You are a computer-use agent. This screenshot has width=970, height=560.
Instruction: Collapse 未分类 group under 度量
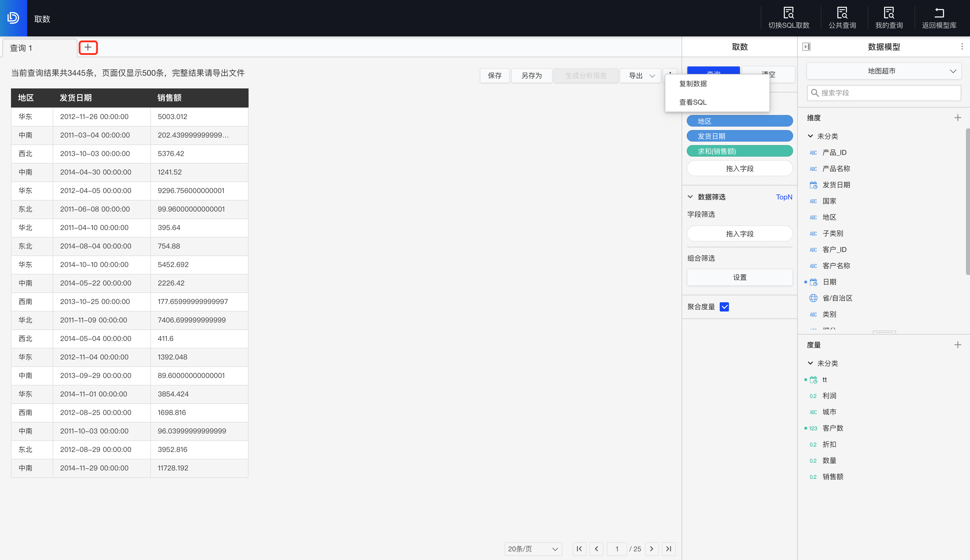coord(810,363)
